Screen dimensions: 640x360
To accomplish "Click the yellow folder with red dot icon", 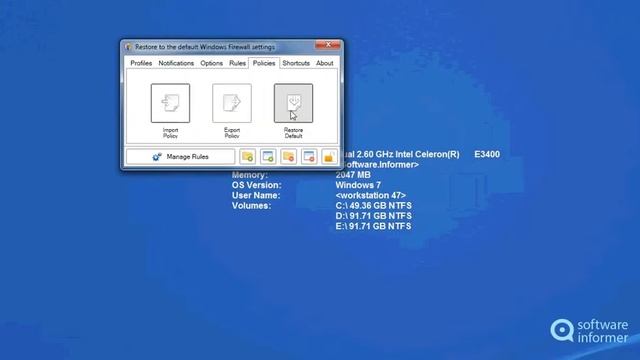I will [289, 157].
